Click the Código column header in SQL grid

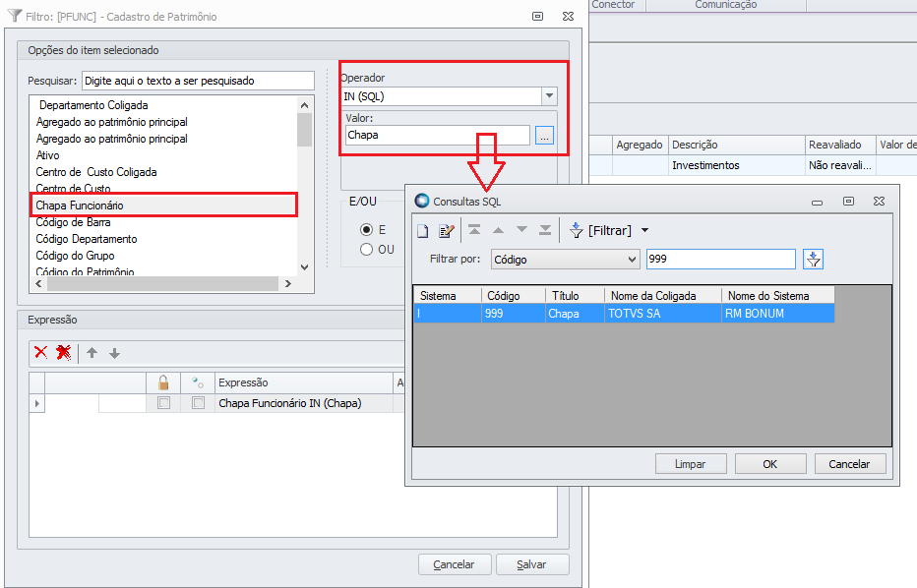pos(514,296)
